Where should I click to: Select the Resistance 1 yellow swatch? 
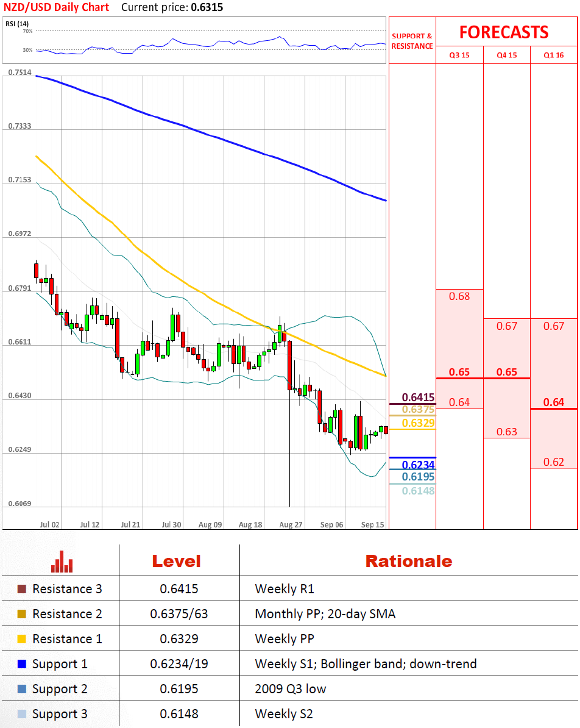coord(22,640)
